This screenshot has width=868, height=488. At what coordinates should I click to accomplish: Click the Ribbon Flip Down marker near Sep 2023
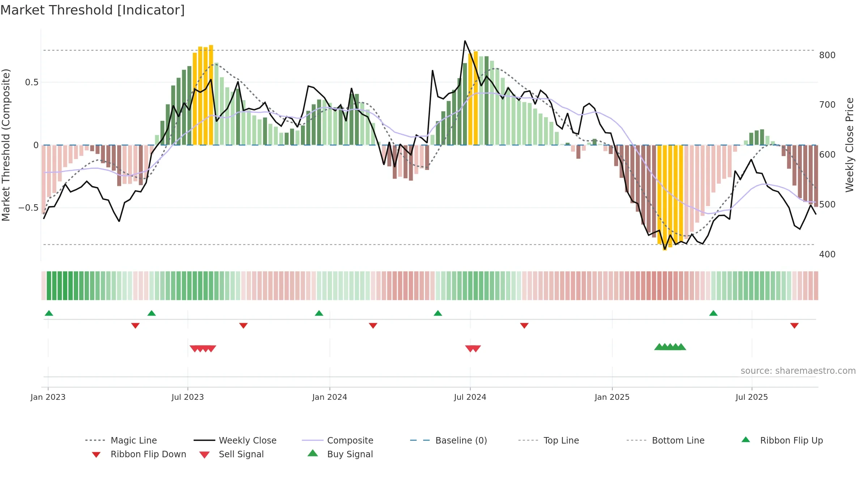pos(243,326)
